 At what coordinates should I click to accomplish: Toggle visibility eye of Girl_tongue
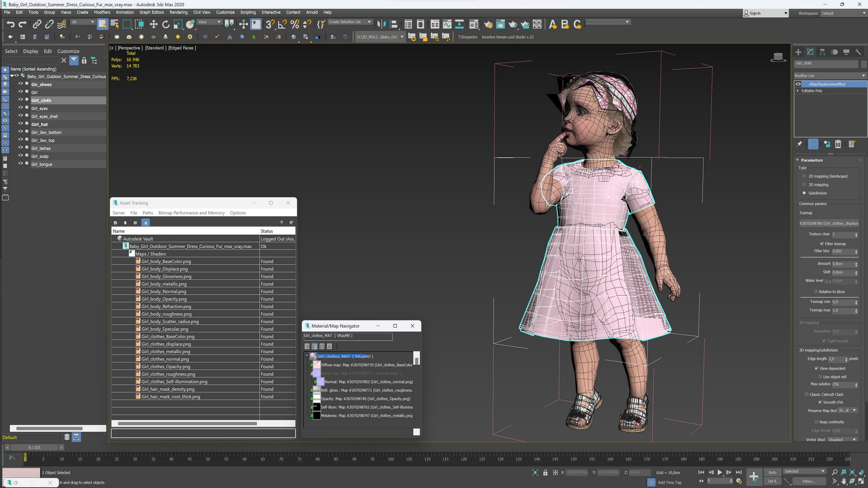click(20, 164)
